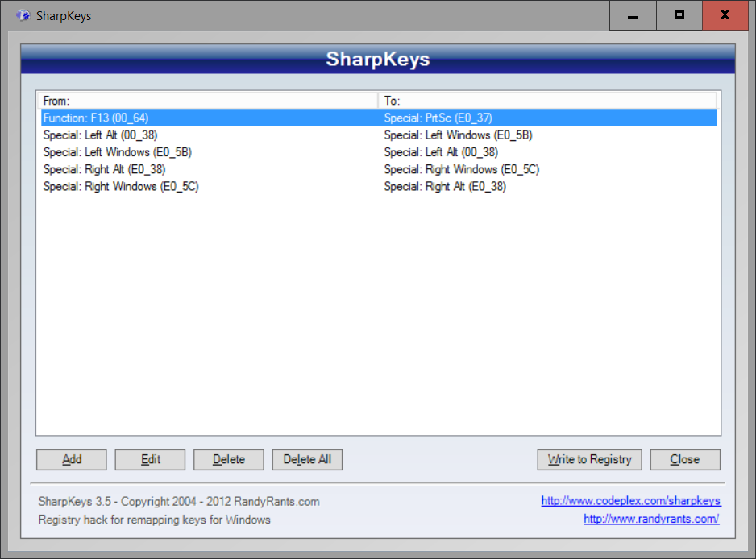This screenshot has height=559, width=756.
Task: Open the randyrants.com link
Action: tap(651, 520)
